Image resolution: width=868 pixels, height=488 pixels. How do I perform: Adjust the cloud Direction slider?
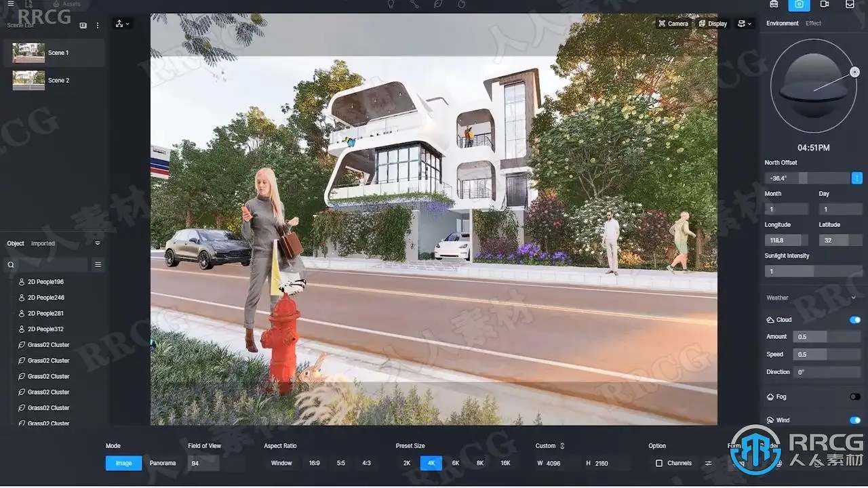coord(828,372)
